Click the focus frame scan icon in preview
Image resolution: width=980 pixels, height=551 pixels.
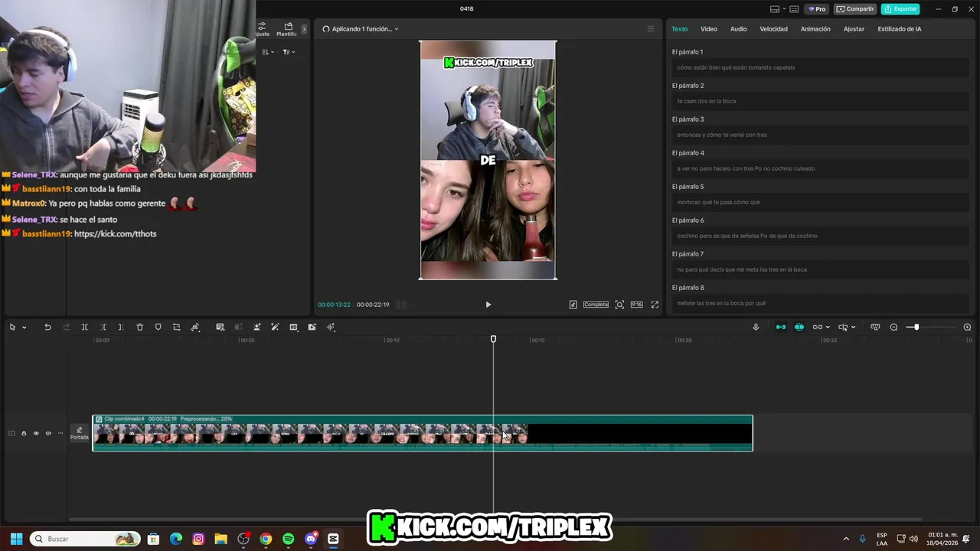click(x=619, y=305)
